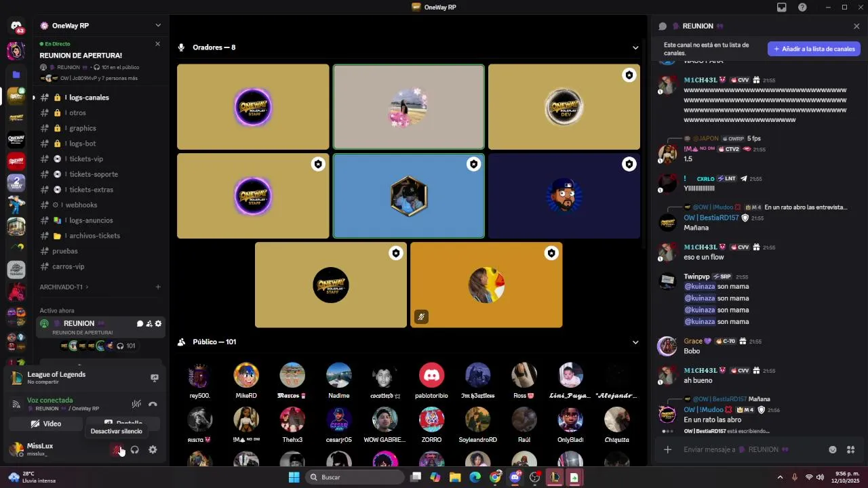Open Microsoft Edge from taskbar
Screen dimensions: 868x488
pyautogui.click(x=475, y=477)
